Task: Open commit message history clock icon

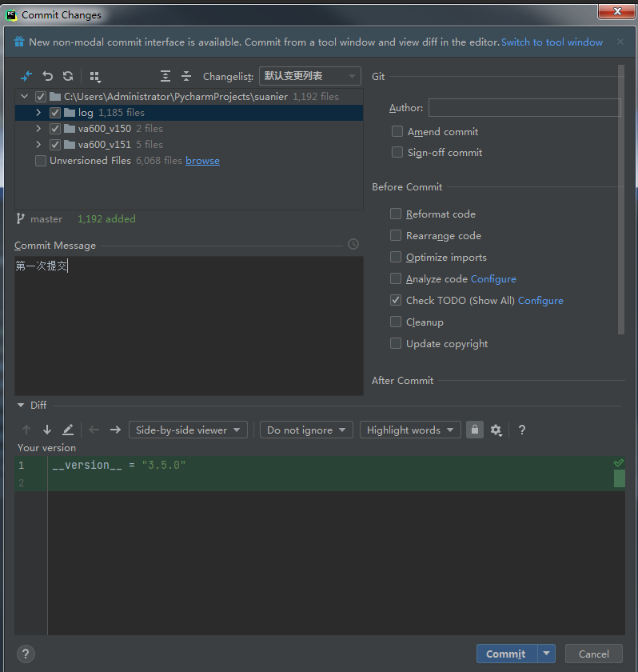Action: click(x=353, y=244)
